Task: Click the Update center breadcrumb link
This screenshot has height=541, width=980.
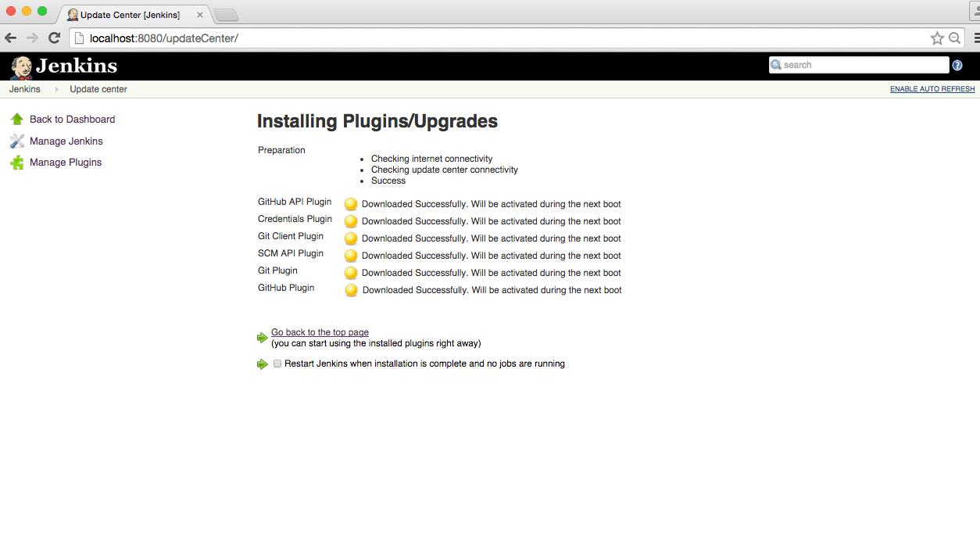Action: coord(98,89)
